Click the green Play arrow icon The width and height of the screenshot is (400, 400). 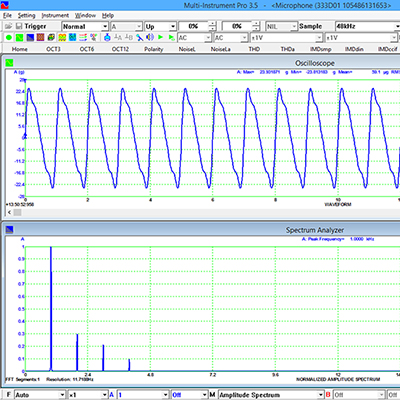coord(161,37)
